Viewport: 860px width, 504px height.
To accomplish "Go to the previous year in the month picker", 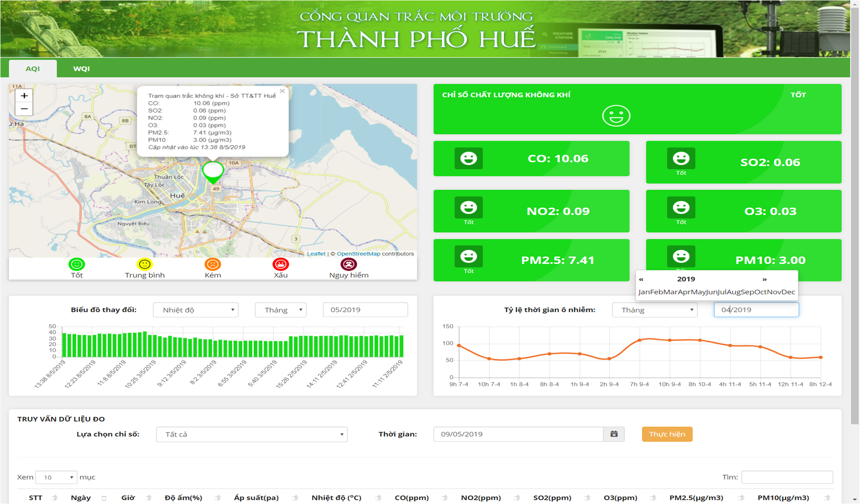I will [x=641, y=279].
